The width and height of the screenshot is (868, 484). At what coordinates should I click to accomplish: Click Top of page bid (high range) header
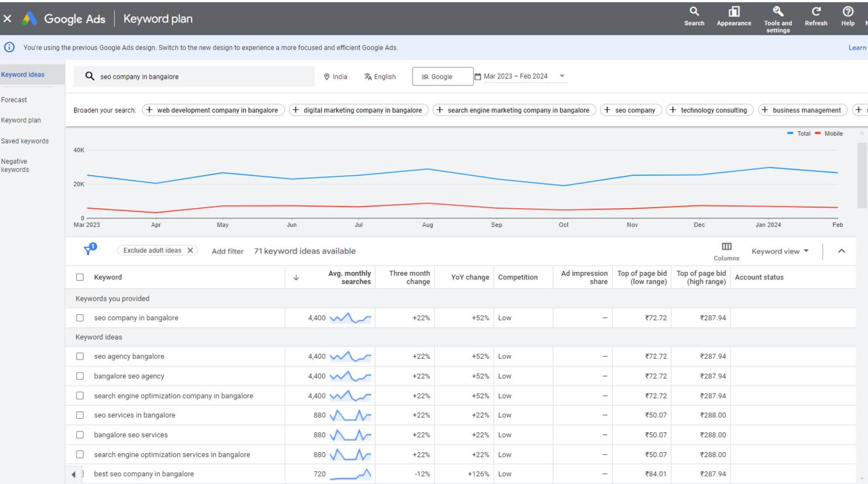(701, 278)
